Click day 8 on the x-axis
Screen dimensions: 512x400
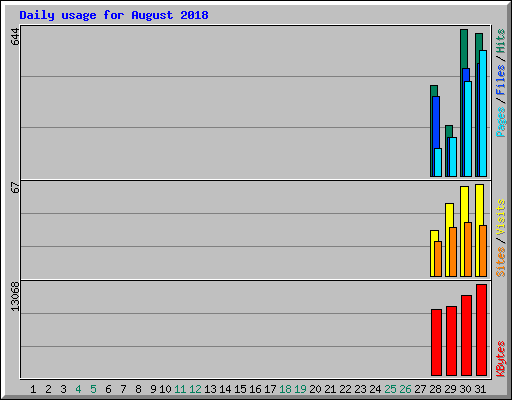pos(138,389)
